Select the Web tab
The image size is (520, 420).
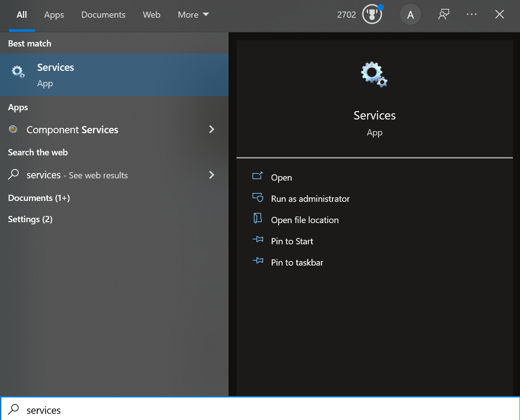151,15
